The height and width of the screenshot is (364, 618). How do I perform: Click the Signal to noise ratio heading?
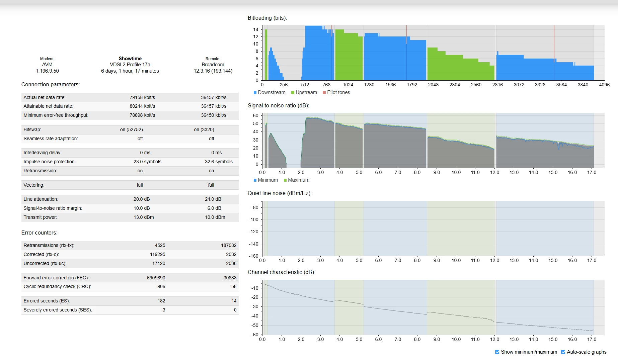[x=278, y=106]
